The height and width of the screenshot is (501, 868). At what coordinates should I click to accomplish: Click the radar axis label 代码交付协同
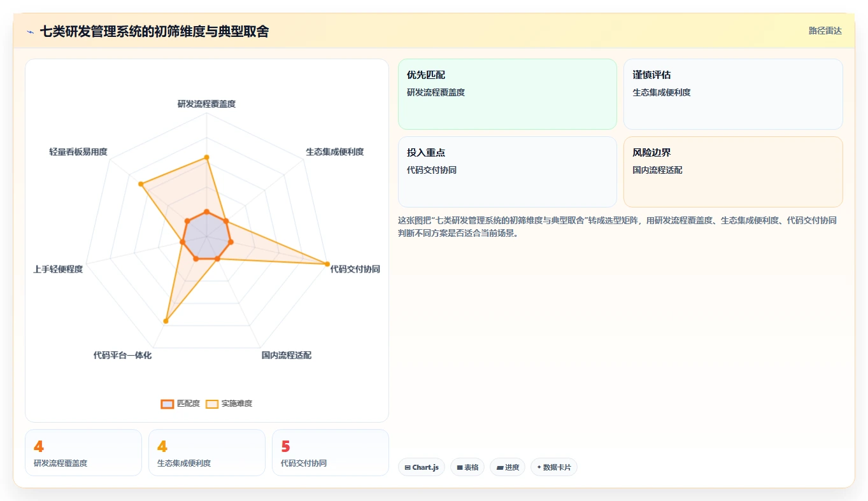(x=355, y=269)
